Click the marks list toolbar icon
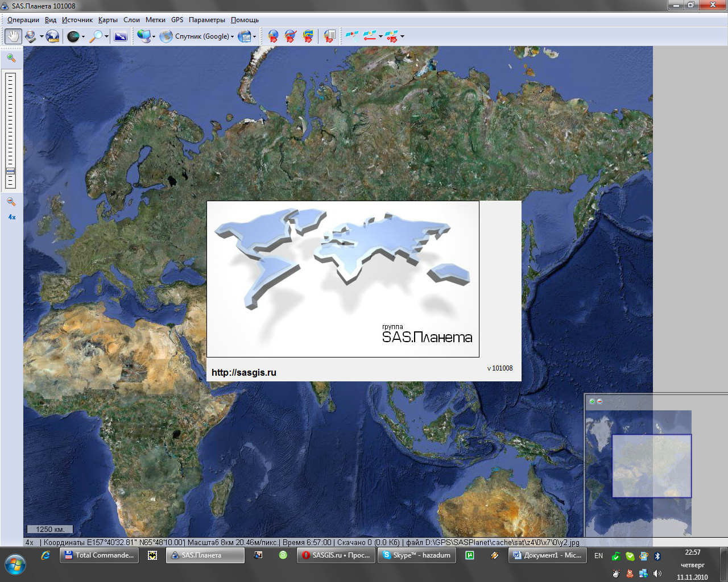728x582 pixels. 329,36
